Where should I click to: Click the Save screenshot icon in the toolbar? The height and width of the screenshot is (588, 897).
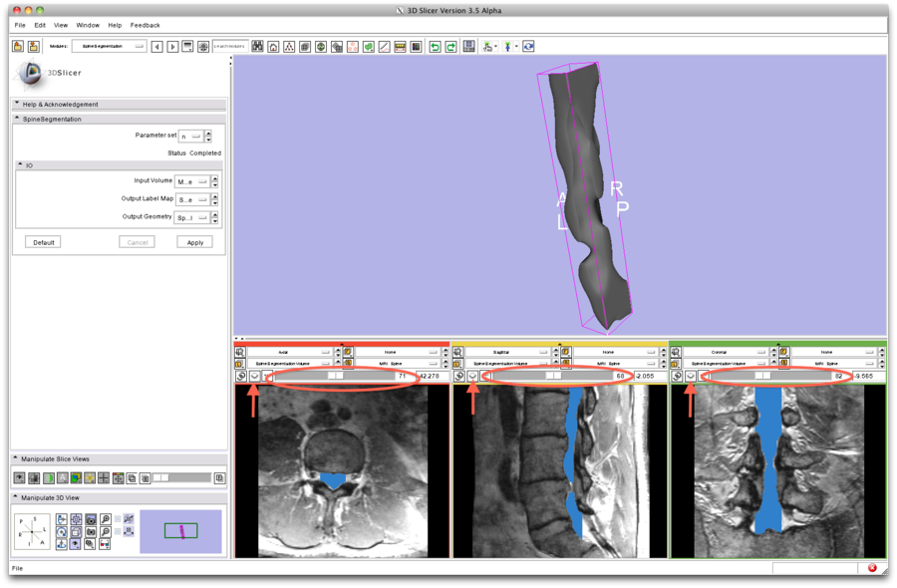(467, 46)
